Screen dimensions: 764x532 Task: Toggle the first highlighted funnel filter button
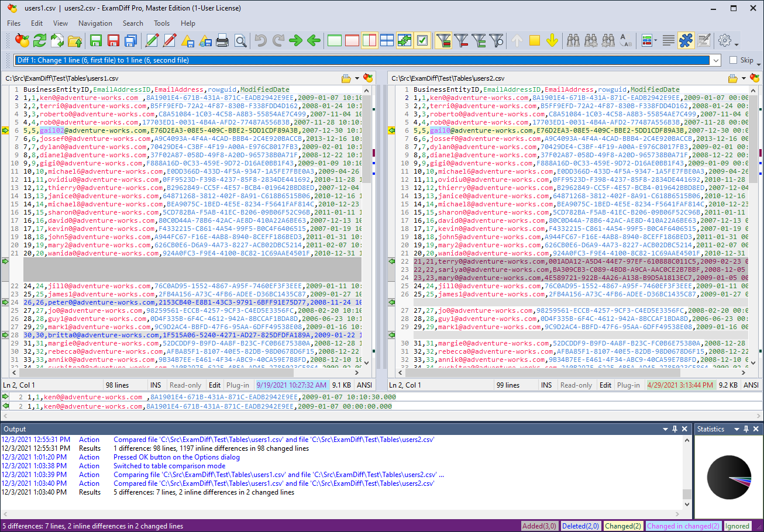pos(443,40)
